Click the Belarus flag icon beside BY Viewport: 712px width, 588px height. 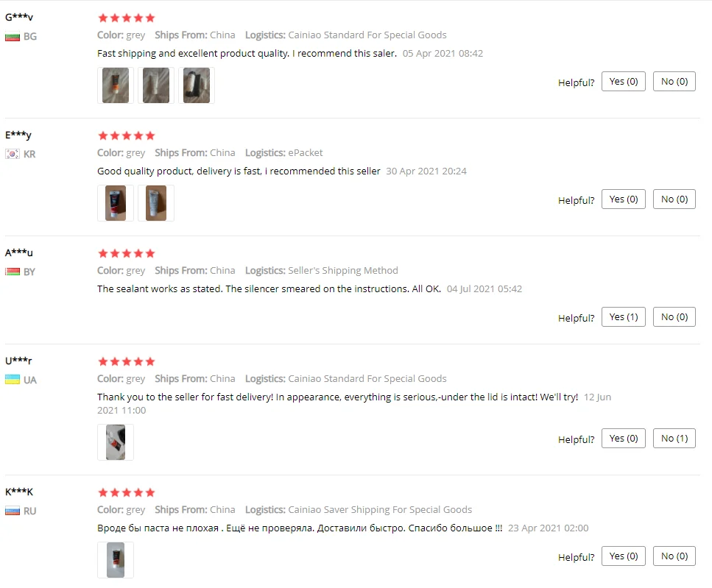click(13, 272)
